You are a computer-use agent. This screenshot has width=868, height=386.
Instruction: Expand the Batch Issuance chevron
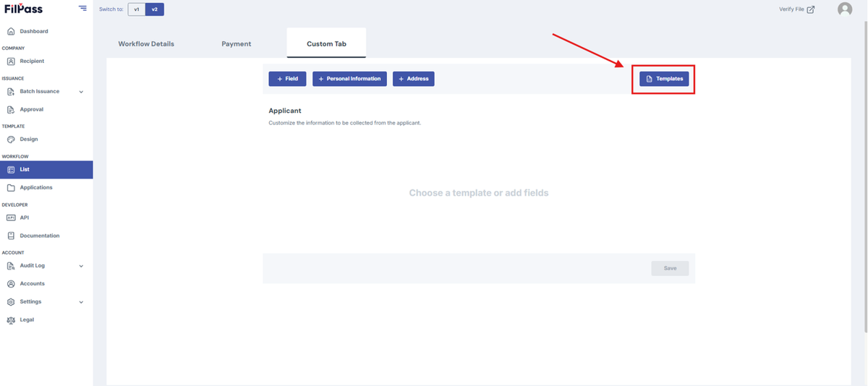click(81, 92)
